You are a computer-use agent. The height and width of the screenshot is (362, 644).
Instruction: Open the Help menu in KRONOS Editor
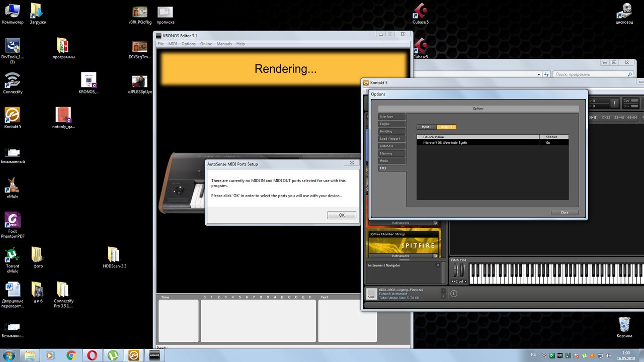pos(240,44)
